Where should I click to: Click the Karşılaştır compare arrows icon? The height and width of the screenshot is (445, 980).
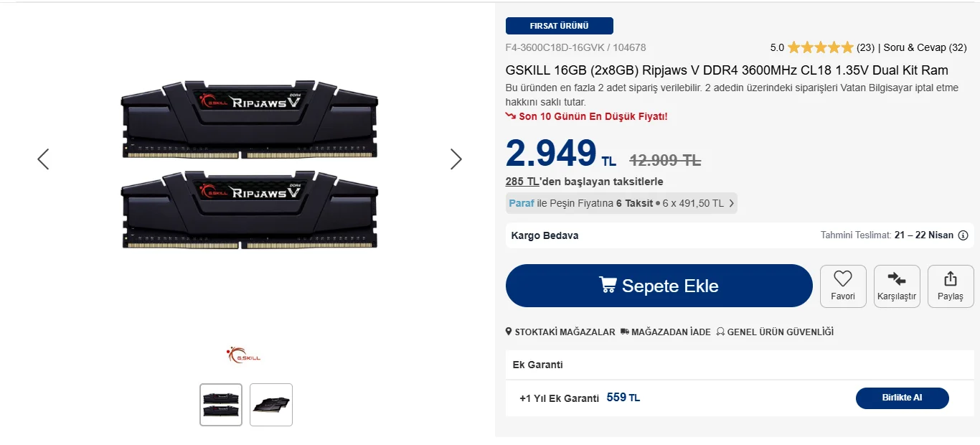pyautogui.click(x=897, y=278)
